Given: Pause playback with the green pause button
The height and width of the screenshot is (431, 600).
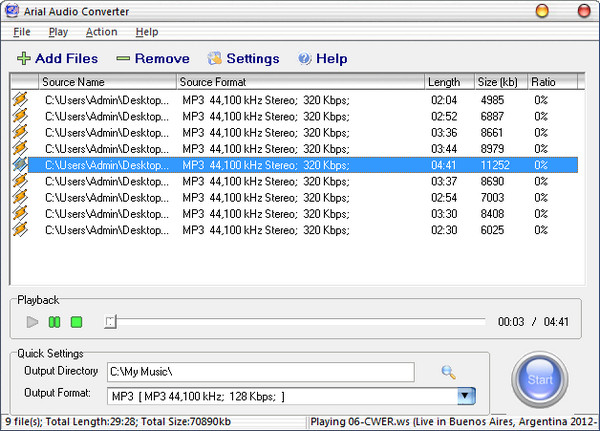Looking at the screenshot, I should 54,322.
